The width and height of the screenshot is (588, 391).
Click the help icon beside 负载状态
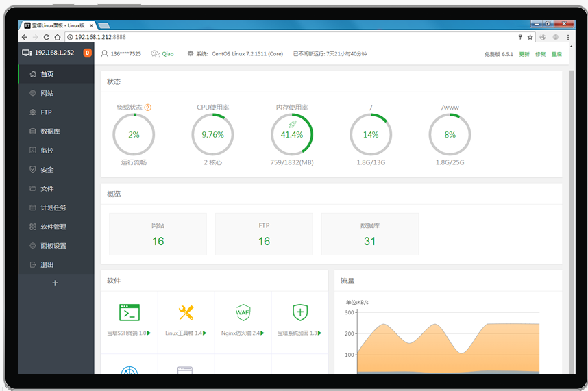pyautogui.click(x=148, y=108)
